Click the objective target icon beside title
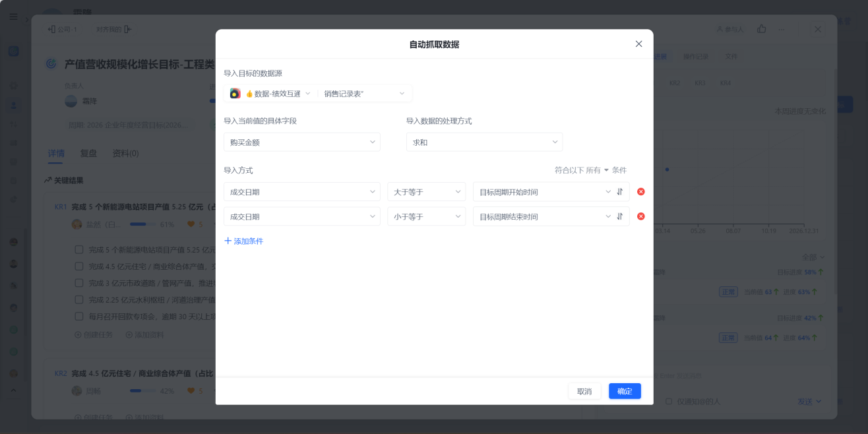868x434 pixels. 51,64
